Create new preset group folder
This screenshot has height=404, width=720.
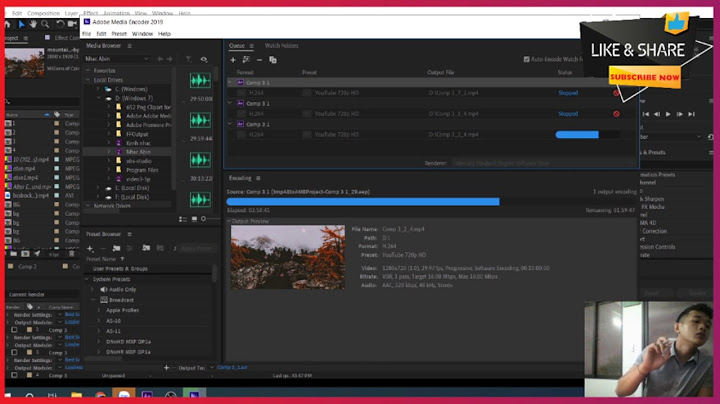(x=117, y=248)
